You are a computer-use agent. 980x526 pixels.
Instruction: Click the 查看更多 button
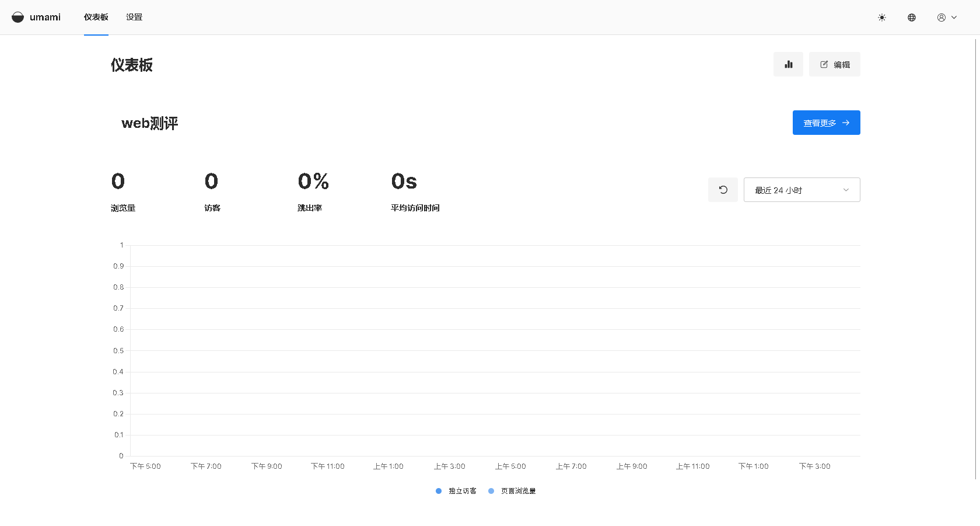(x=827, y=123)
